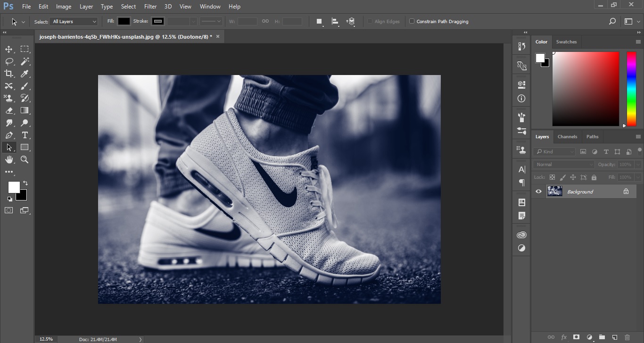Select the Hand tool
Screen dimensions: 644x343
click(x=9, y=160)
